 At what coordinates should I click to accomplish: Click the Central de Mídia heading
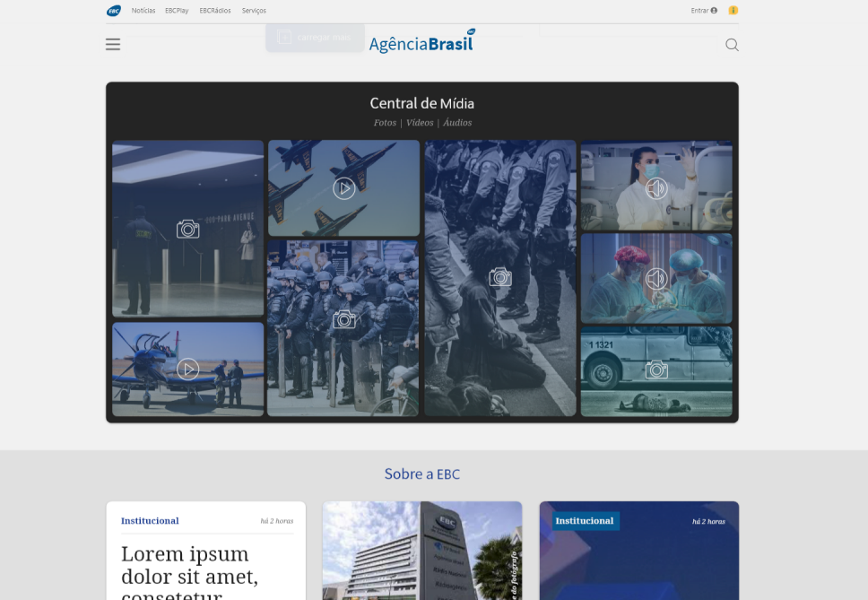point(421,103)
